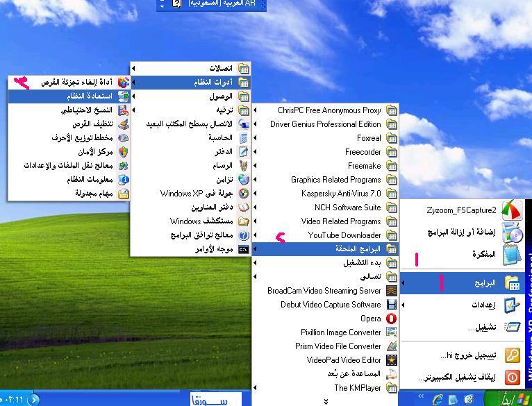Click the Windows XP Tour icon

pyautogui.click(x=244, y=194)
